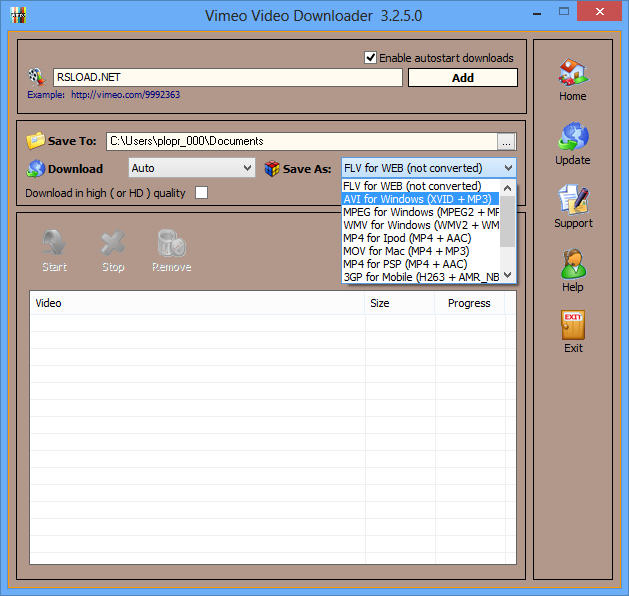This screenshot has width=629, height=596.
Task: Click the Download globe icon
Action: [36, 168]
